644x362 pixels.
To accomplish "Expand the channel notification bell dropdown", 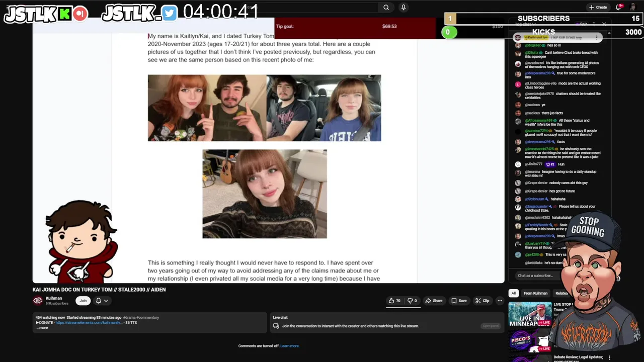I will pos(102,301).
